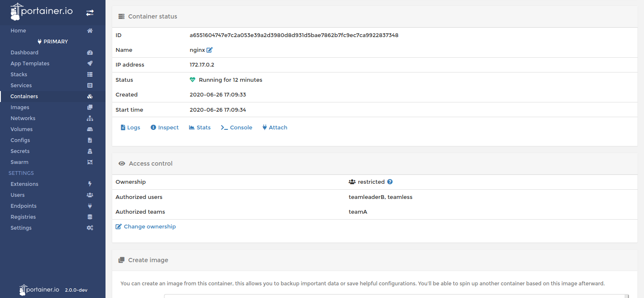Select the Images sidebar icon
Viewport: 644px width, 298px height.
89,107
